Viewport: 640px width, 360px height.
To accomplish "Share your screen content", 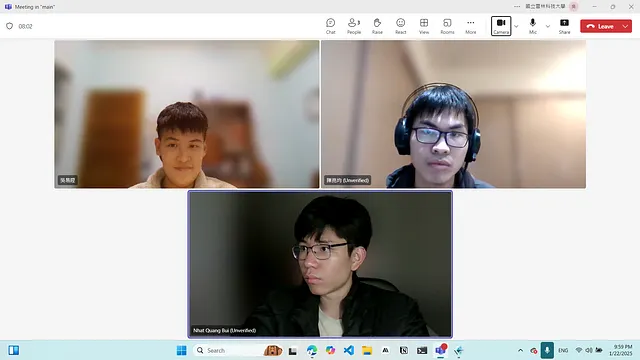I will [x=564, y=26].
